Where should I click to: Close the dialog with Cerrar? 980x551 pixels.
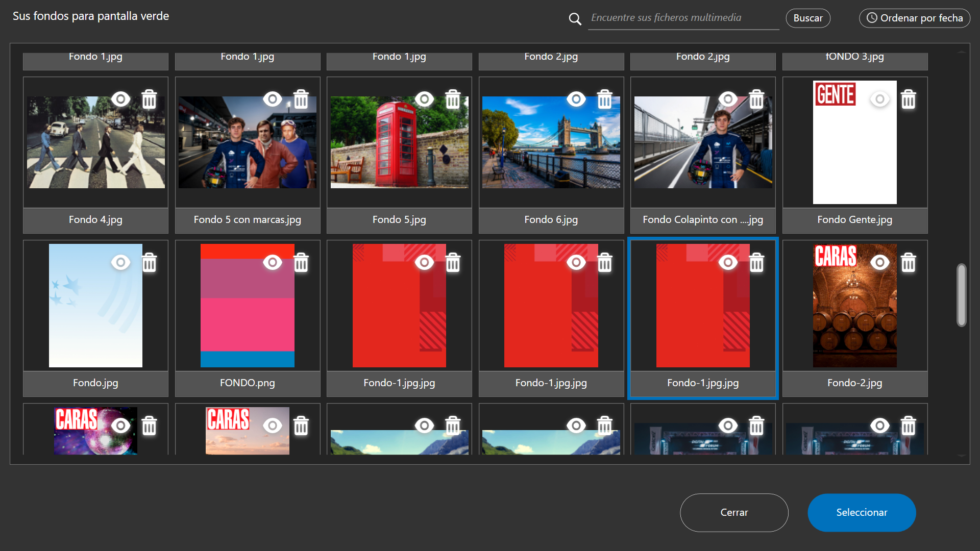click(x=734, y=512)
